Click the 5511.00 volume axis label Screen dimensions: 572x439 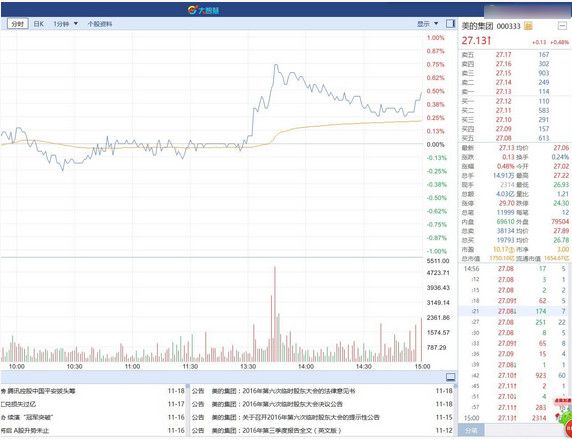tap(439, 261)
